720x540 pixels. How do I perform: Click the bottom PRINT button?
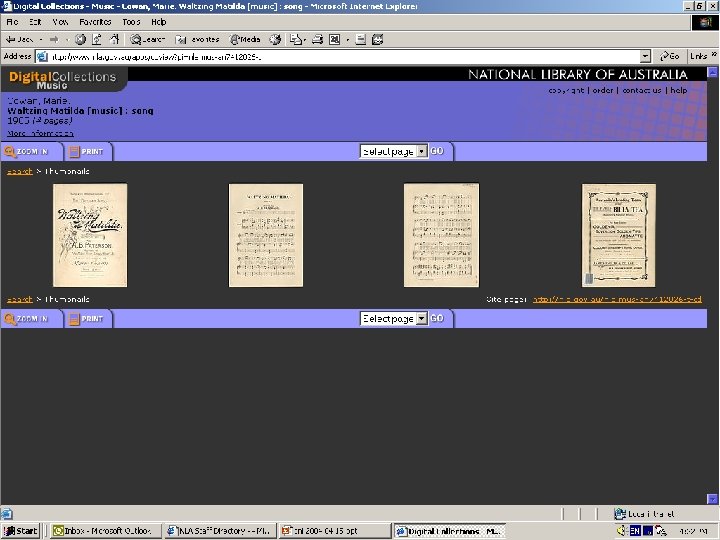(87, 319)
